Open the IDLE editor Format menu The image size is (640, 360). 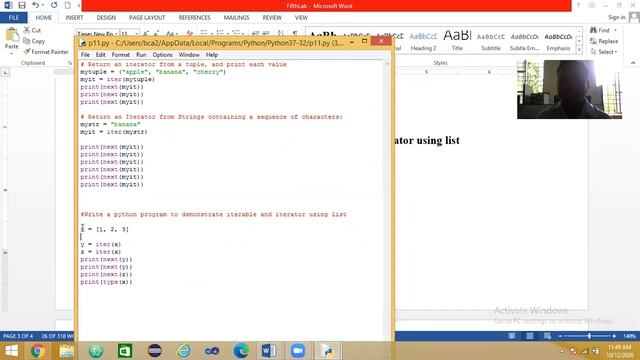click(120, 55)
